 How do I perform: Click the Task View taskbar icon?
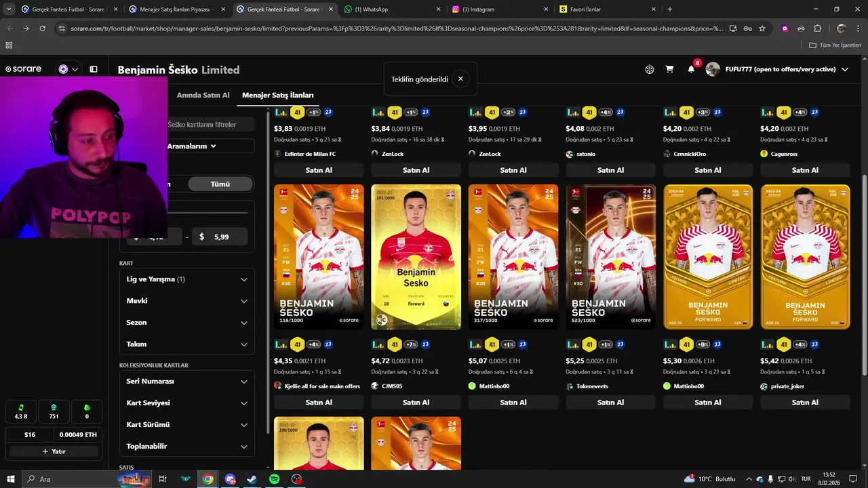click(x=163, y=479)
